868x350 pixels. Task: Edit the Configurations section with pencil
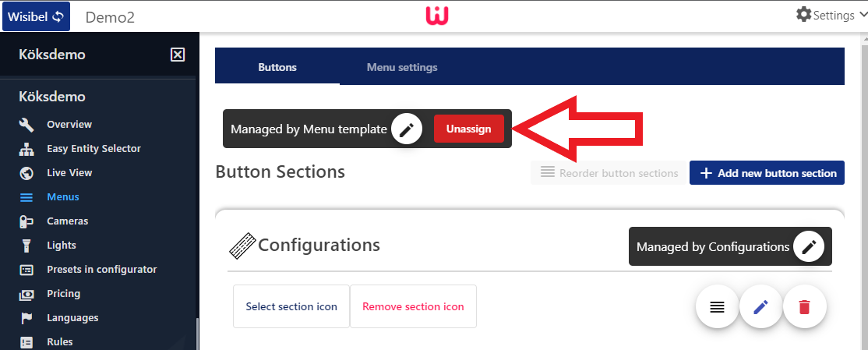pyautogui.click(x=761, y=308)
